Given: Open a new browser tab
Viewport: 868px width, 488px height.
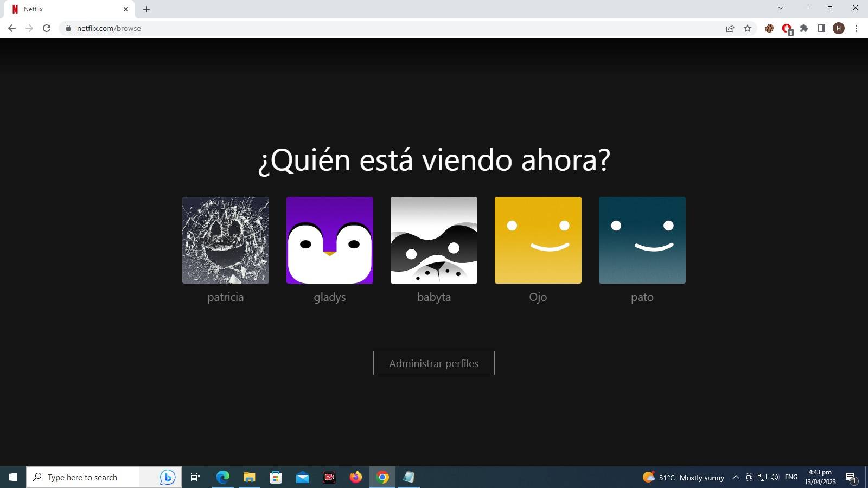Looking at the screenshot, I should 146,9.
